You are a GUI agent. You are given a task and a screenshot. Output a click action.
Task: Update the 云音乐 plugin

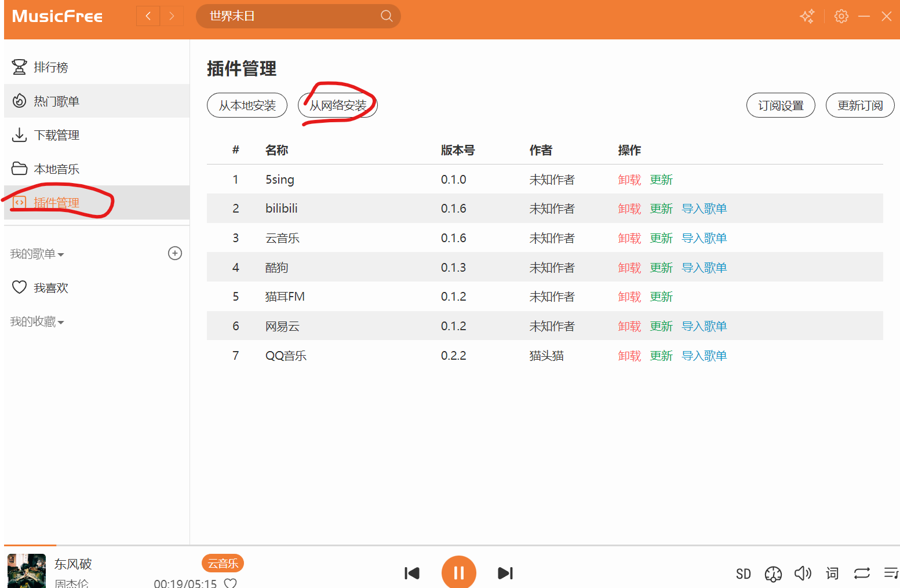[x=661, y=238]
